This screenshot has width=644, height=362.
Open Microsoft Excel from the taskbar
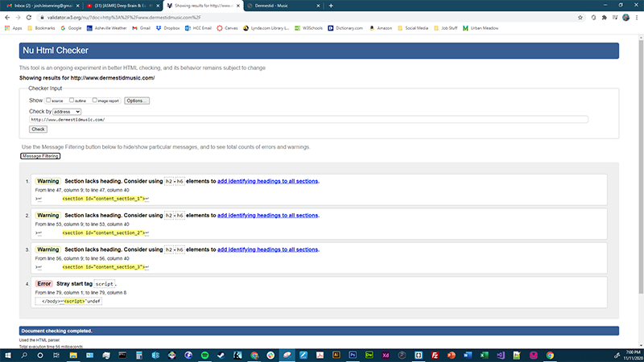click(484, 356)
